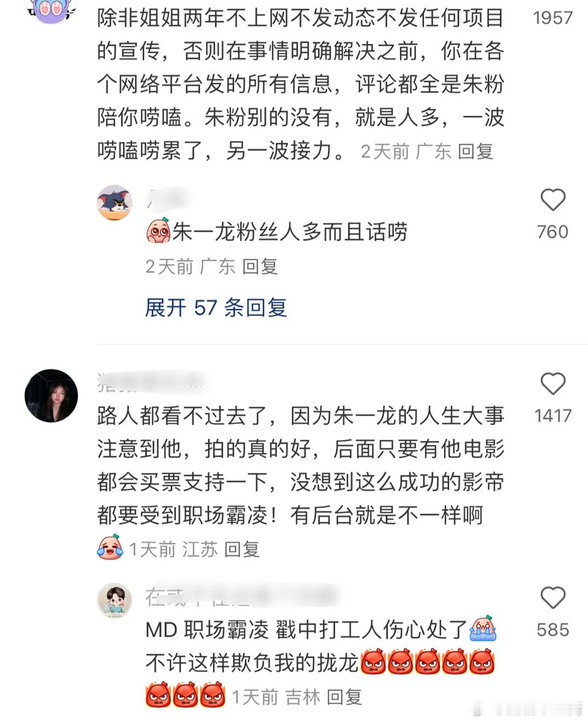Image resolution: width=588 pixels, height=722 pixels.
Task: Open the dark-haired girl avatar profile
Action: [x=52, y=396]
